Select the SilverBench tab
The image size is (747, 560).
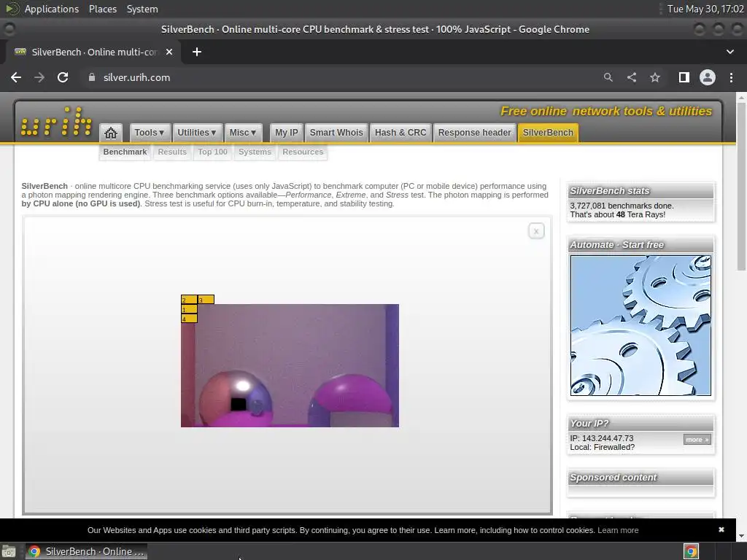[x=548, y=133]
